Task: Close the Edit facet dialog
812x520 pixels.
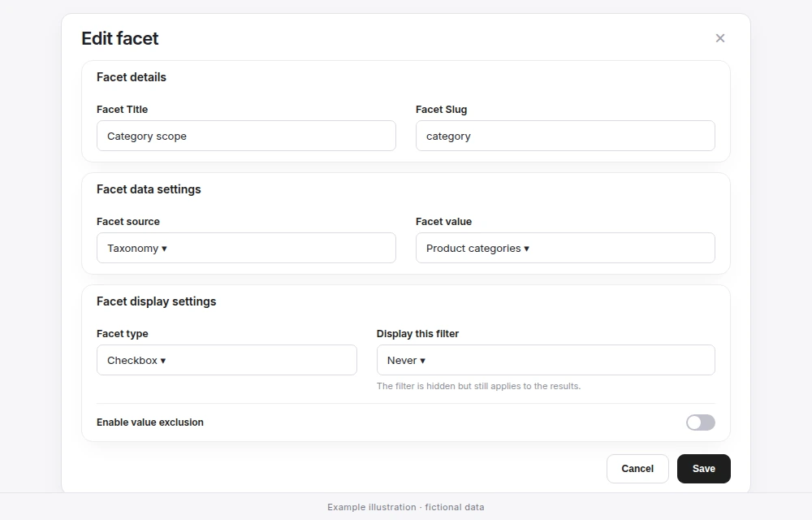Action: 719,38
